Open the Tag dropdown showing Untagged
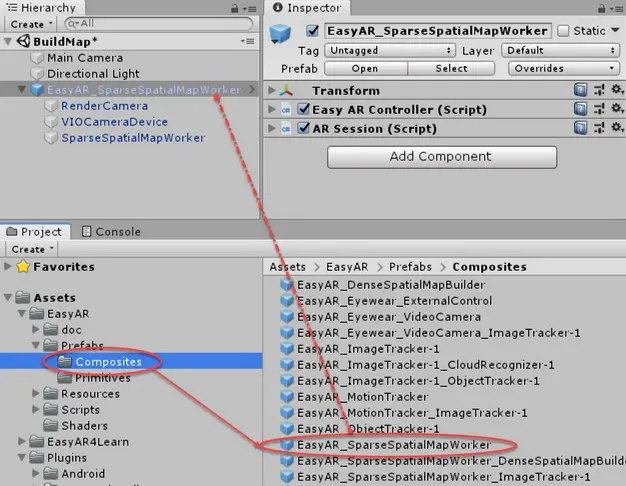This screenshot has width=626, height=486. pos(390,50)
